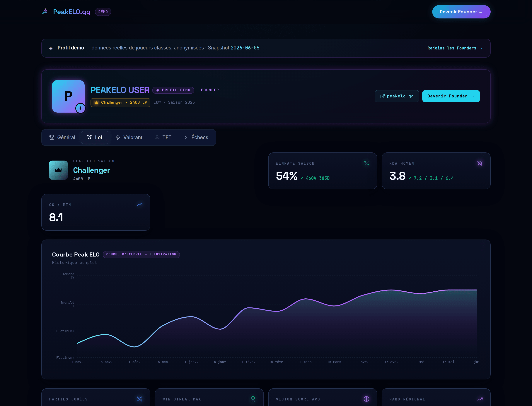532x406 pixels.
Task: Click the lightning bolt icon on Valorant tab
Action: [118, 137]
